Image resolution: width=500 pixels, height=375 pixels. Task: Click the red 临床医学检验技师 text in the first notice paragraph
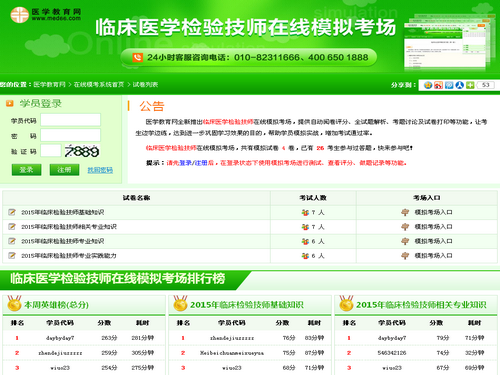click(228, 122)
